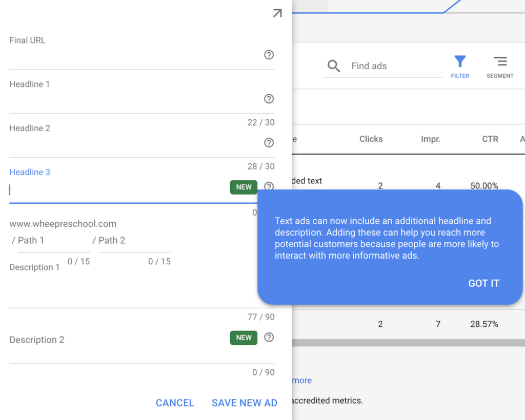Open the help tooltip beside Final URL

click(269, 55)
